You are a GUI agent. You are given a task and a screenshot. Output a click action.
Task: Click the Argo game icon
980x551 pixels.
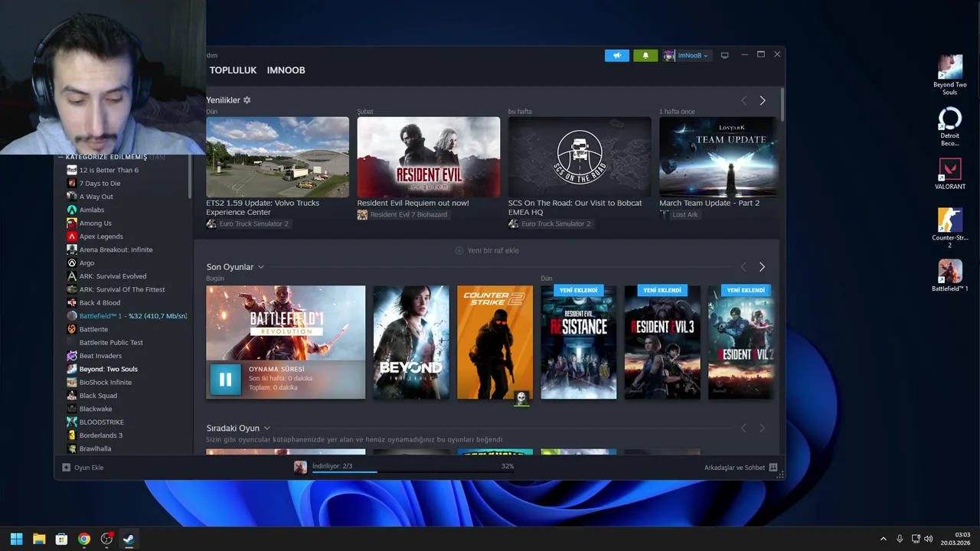coord(72,263)
